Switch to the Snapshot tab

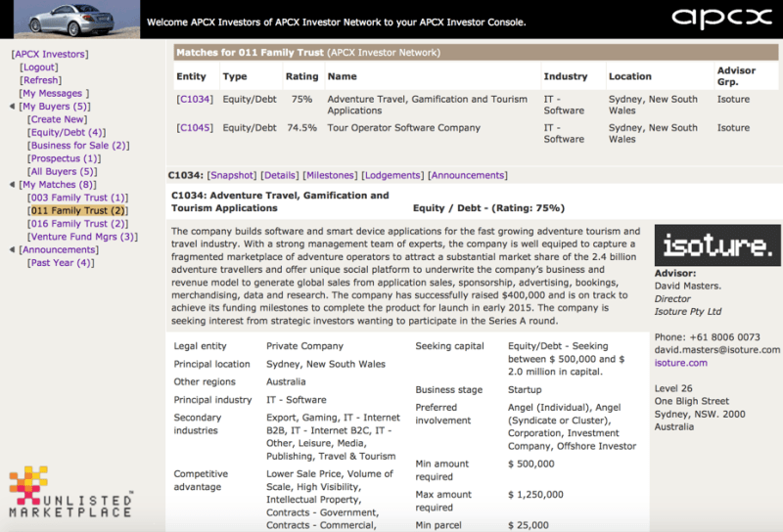pyautogui.click(x=232, y=175)
